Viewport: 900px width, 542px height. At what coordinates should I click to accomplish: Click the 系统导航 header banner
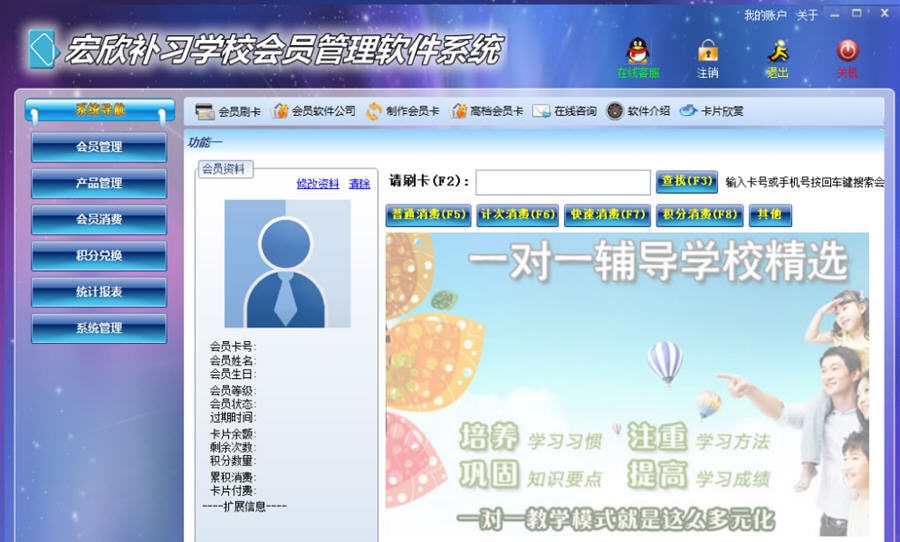100,110
